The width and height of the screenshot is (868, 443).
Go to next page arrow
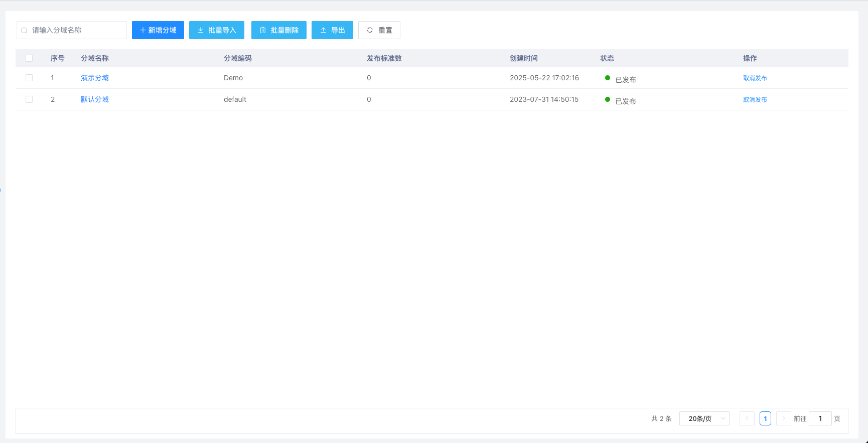783,418
